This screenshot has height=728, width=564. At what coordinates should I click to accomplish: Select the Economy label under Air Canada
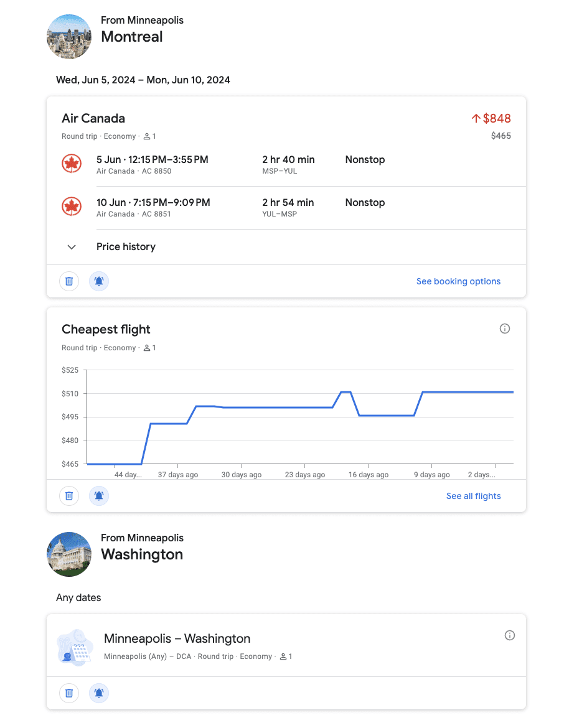click(x=121, y=136)
